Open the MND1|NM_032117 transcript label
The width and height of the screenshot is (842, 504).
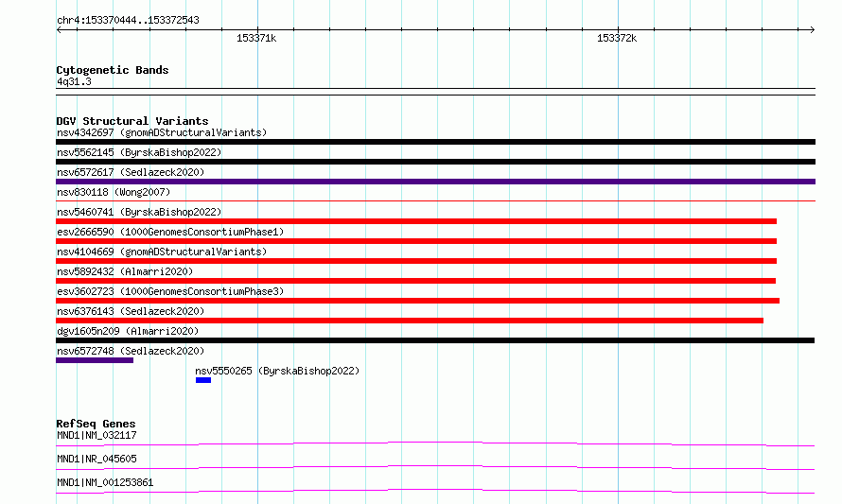[x=96, y=435]
